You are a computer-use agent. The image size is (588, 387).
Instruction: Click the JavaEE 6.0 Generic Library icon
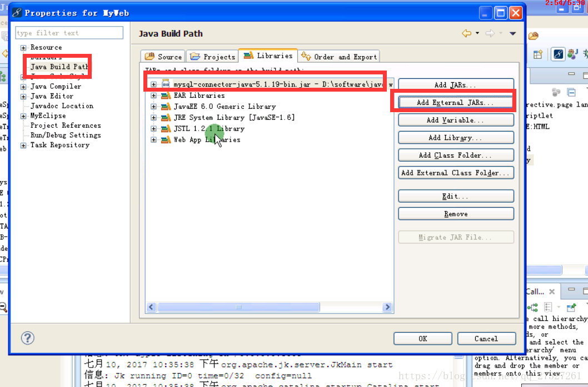tap(166, 107)
